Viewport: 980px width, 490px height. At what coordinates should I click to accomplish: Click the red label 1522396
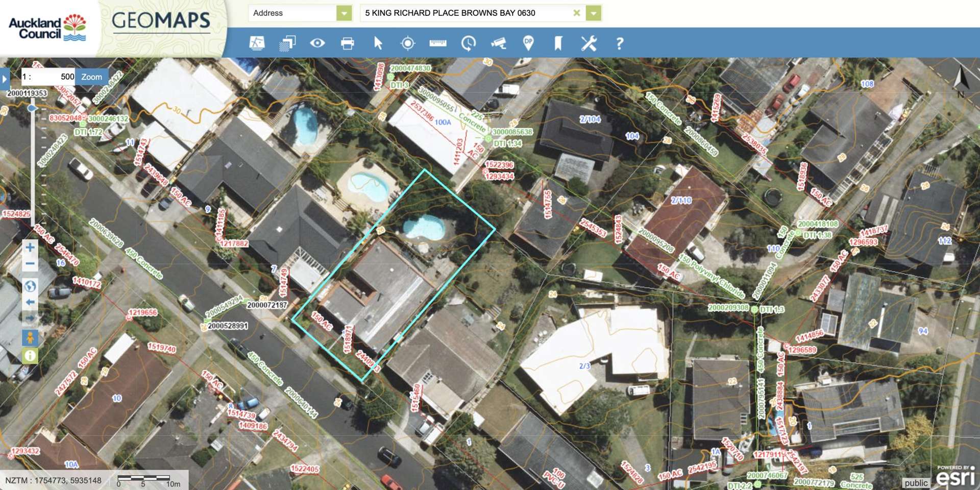pos(499,165)
